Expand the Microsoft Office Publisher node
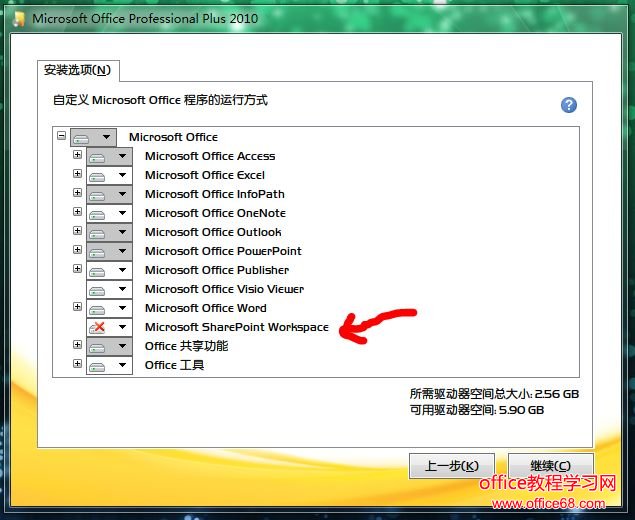Screen dimensions: 635x520 [x=77, y=269]
